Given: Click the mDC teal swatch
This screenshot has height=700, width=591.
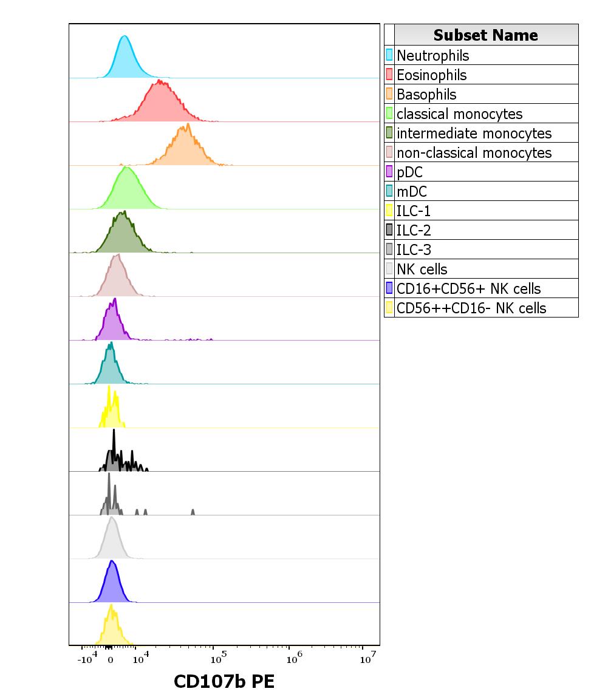Looking at the screenshot, I should click(x=390, y=191).
